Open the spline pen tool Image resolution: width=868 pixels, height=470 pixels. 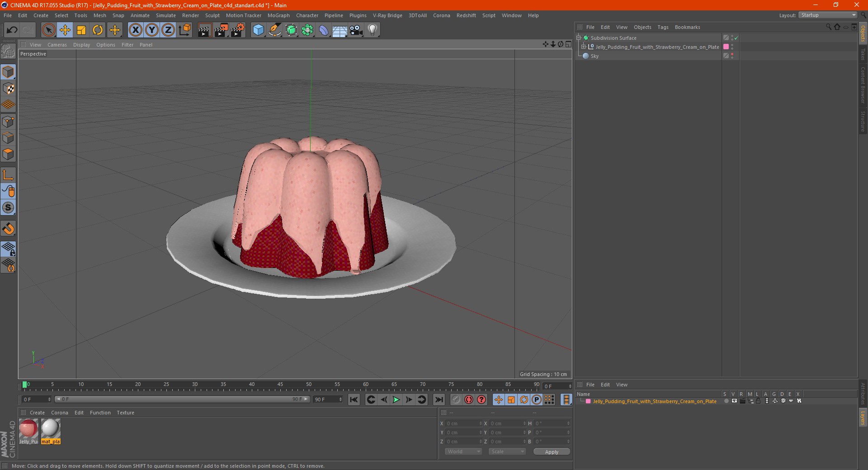[275, 30]
